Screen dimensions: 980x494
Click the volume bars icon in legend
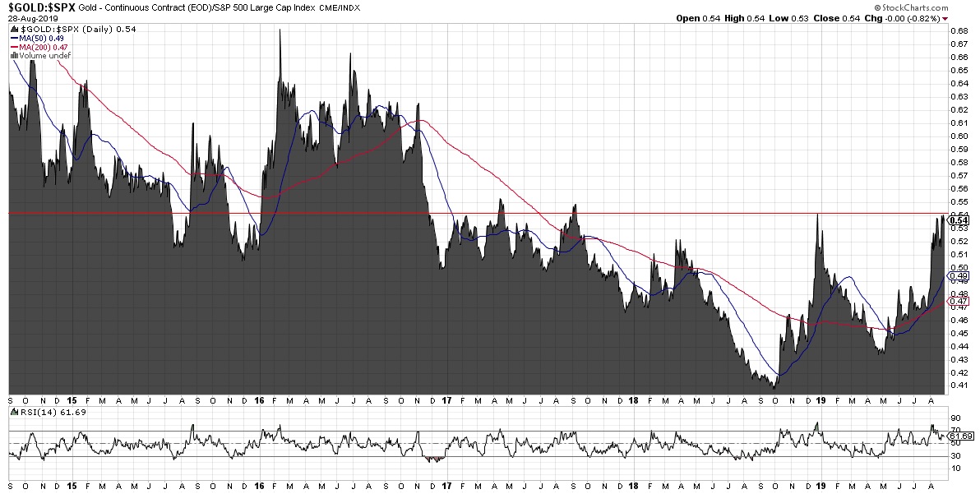click(12, 56)
